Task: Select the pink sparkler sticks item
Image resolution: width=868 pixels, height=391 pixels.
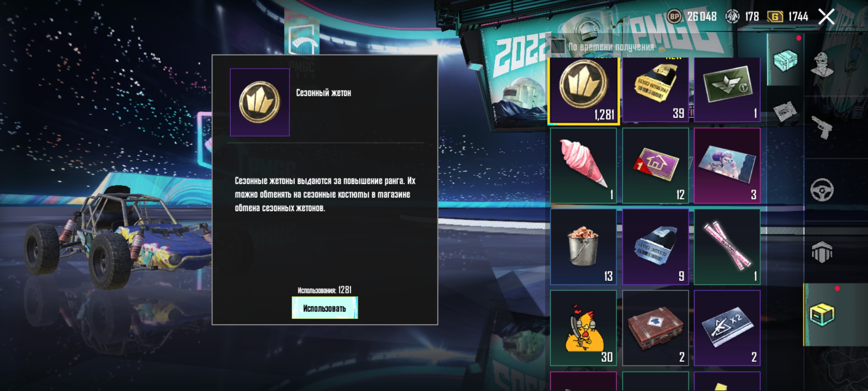Action: tap(727, 247)
